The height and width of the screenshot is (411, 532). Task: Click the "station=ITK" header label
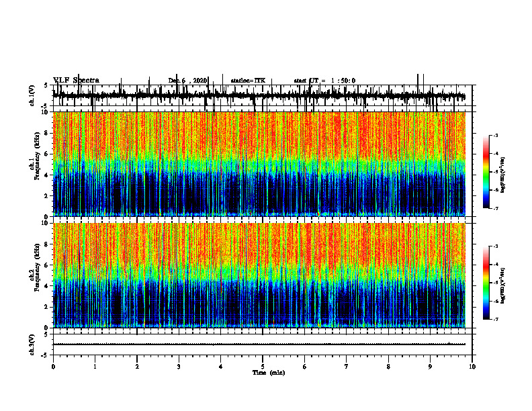(248, 81)
